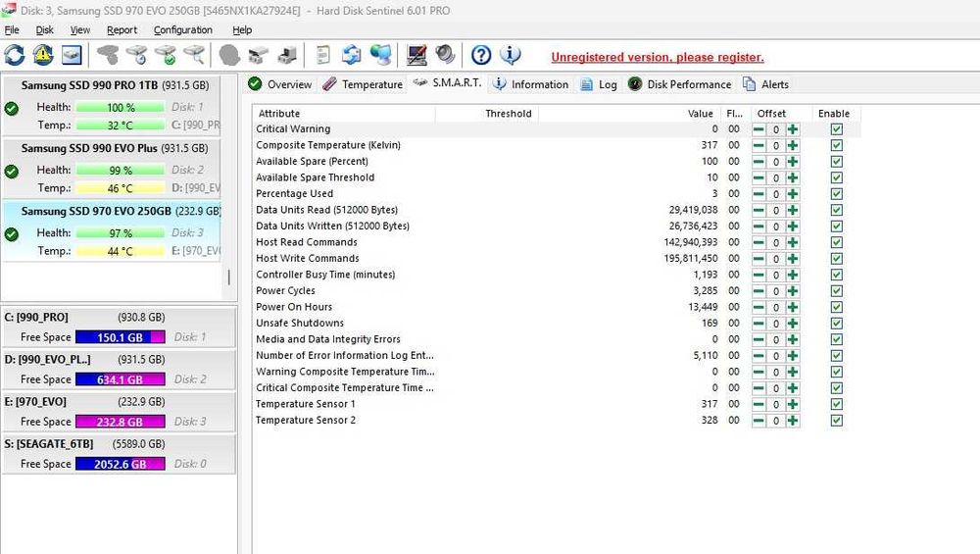Switch to the Information tab

(530, 84)
